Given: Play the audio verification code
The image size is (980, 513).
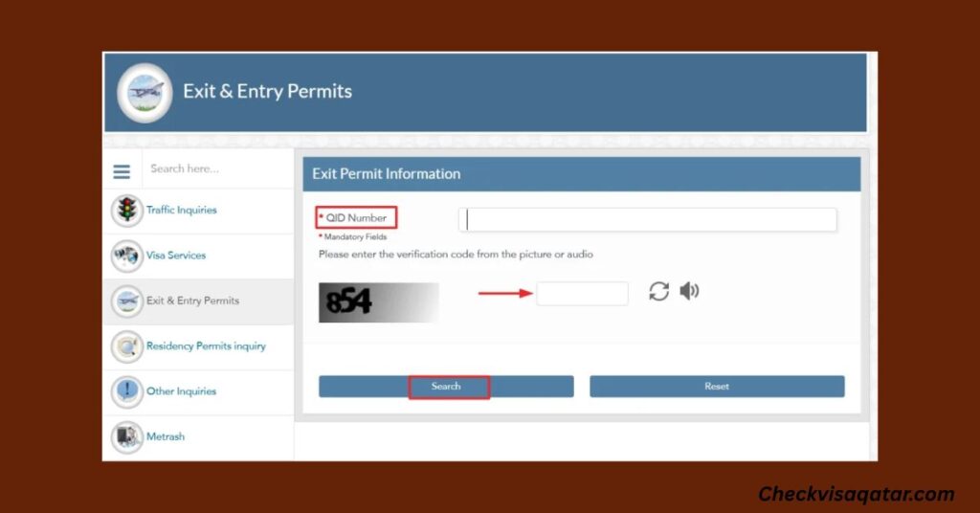Looking at the screenshot, I should (x=689, y=291).
